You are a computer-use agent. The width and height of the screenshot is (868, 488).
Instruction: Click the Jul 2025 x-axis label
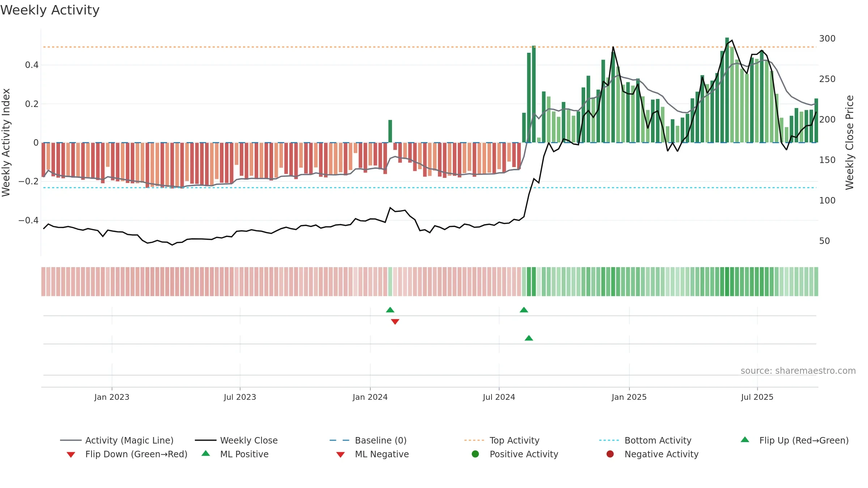coord(757,397)
